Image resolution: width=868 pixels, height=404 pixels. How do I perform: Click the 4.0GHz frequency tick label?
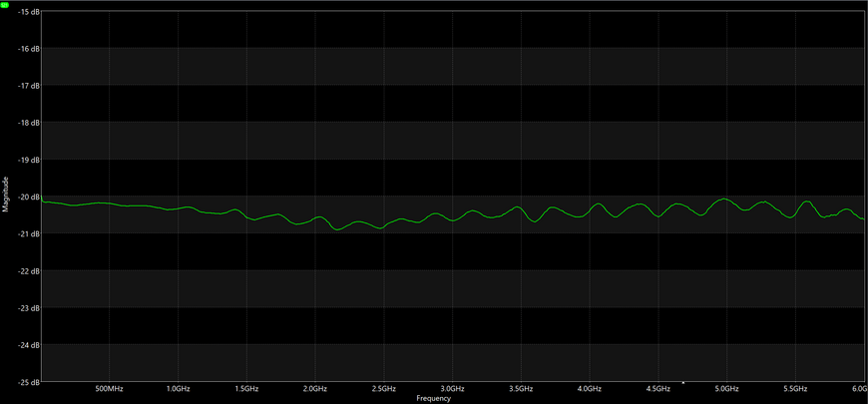pyautogui.click(x=590, y=389)
